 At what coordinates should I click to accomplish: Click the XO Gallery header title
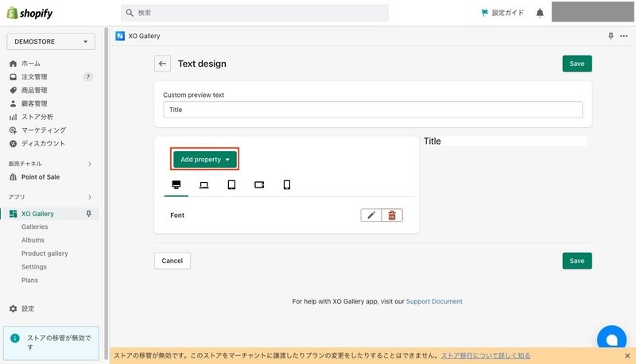(144, 36)
